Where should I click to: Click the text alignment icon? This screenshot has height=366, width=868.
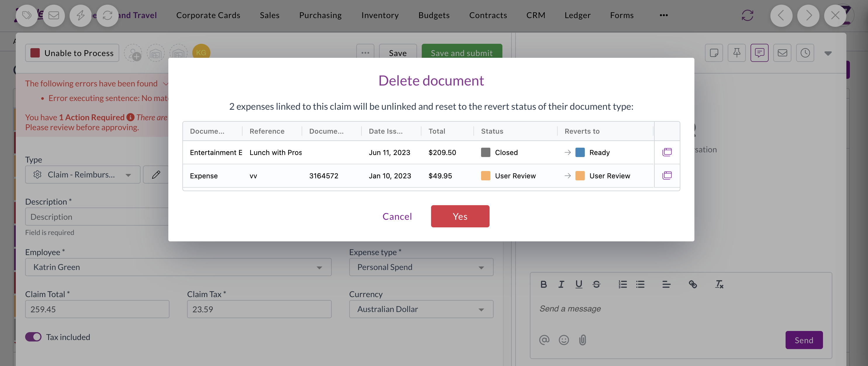(x=666, y=284)
